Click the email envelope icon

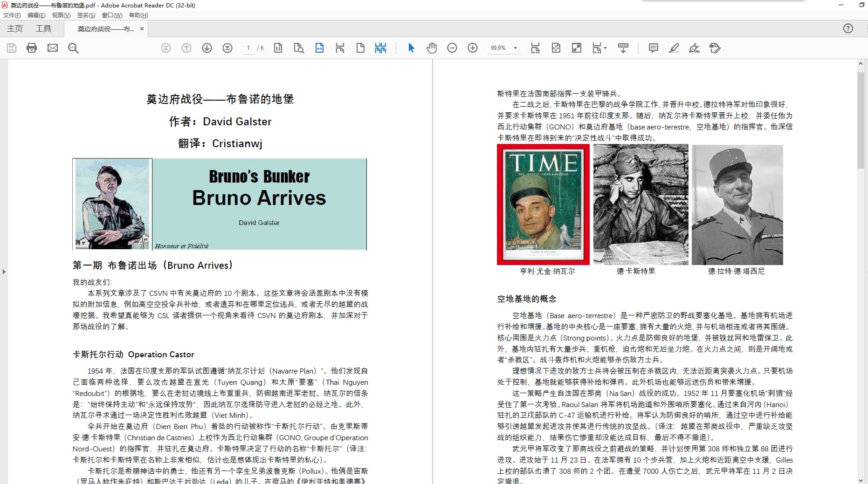pos(53,48)
